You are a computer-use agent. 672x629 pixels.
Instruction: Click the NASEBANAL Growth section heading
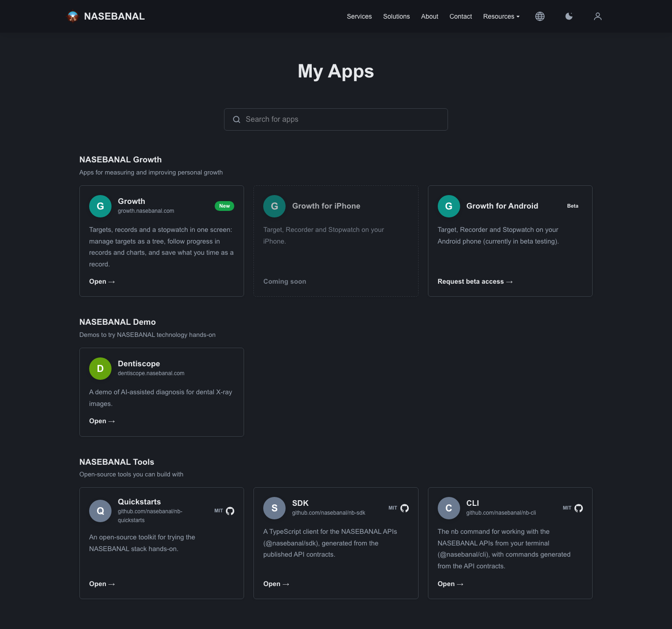click(120, 160)
